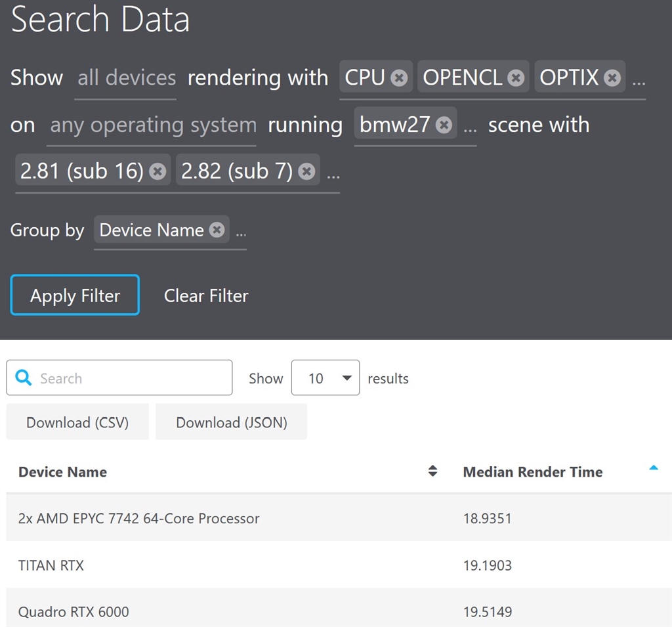Sort by Device Name column arrows
The height and width of the screenshot is (627, 672).
click(x=432, y=471)
